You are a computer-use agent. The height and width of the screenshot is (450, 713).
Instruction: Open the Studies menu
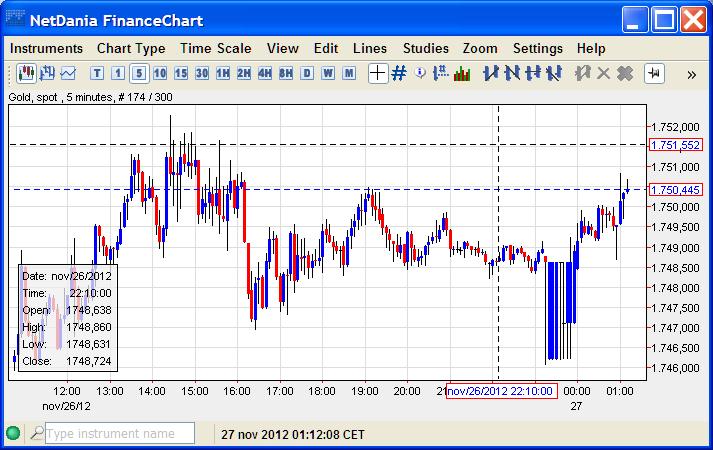click(x=426, y=49)
